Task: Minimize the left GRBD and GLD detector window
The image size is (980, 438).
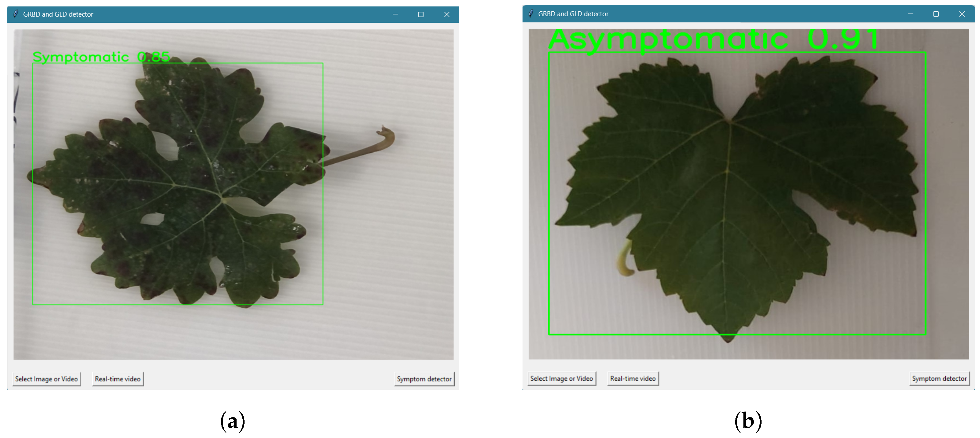Action: [395, 14]
